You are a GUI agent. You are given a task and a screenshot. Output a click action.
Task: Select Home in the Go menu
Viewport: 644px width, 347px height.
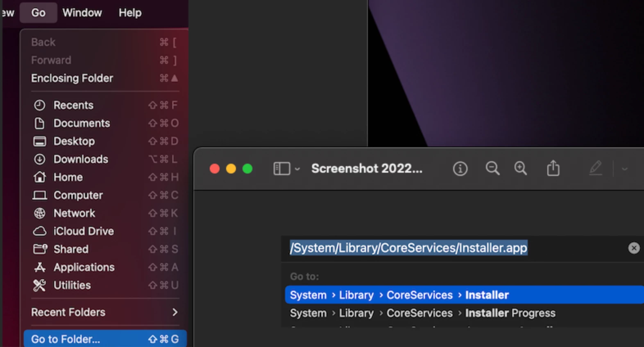point(104,177)
